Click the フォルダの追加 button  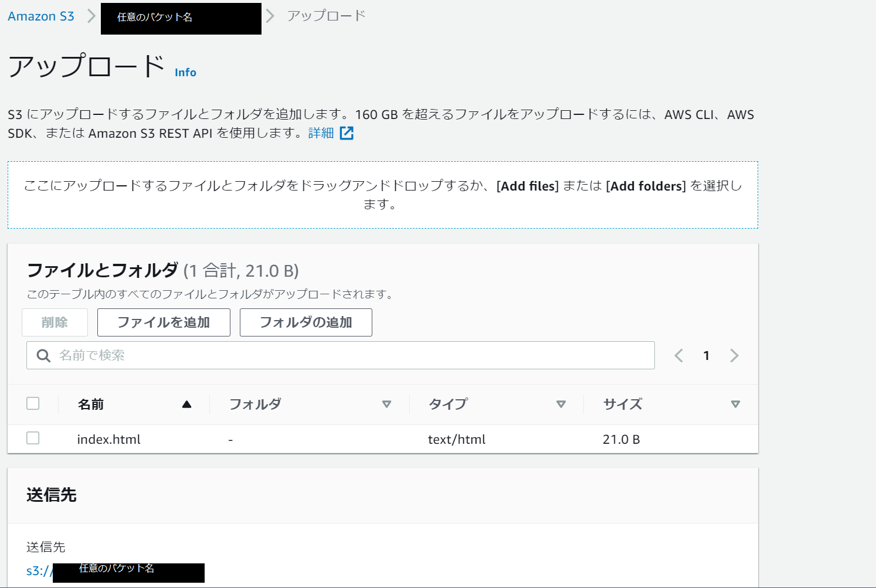[306, 322]
